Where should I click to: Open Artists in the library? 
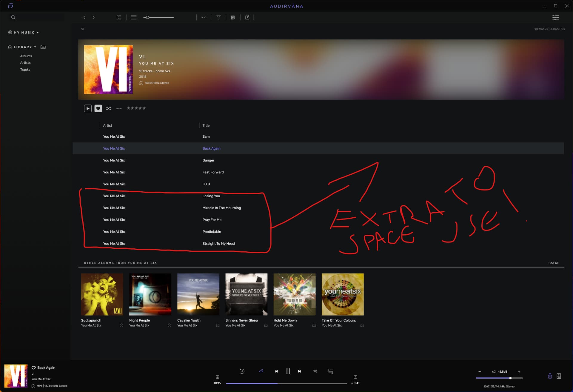click(x=25, y=63)
